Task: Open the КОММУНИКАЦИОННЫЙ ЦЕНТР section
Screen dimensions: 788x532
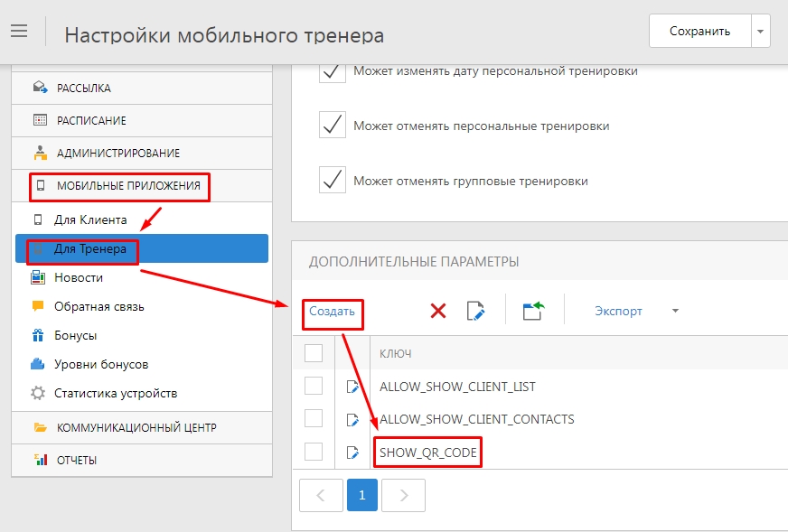Action: coord(142,427)
